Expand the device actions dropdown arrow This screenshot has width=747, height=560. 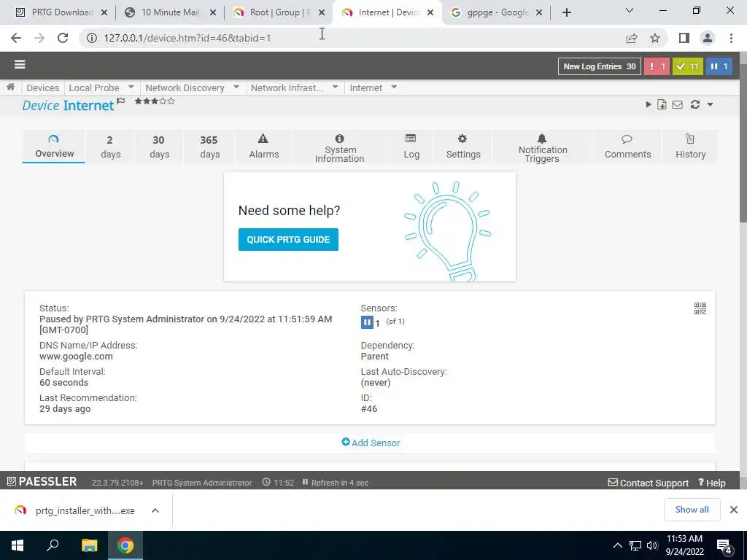[x=710, y=104]
